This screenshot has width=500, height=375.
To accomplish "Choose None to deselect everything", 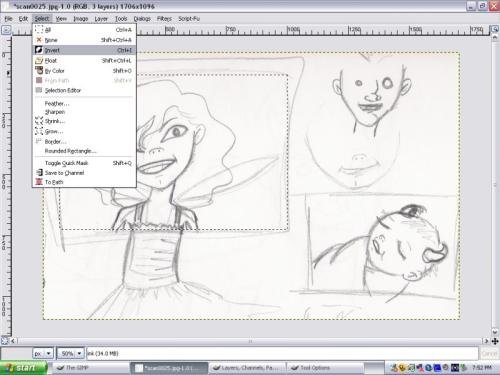I will tap(84, 40).
